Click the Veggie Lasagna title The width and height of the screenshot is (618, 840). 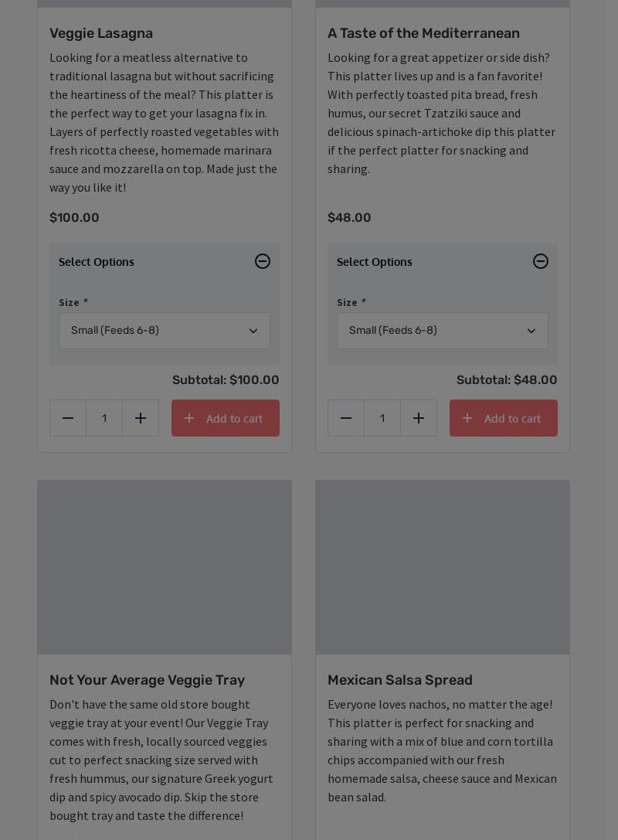[x=101, y=33]
